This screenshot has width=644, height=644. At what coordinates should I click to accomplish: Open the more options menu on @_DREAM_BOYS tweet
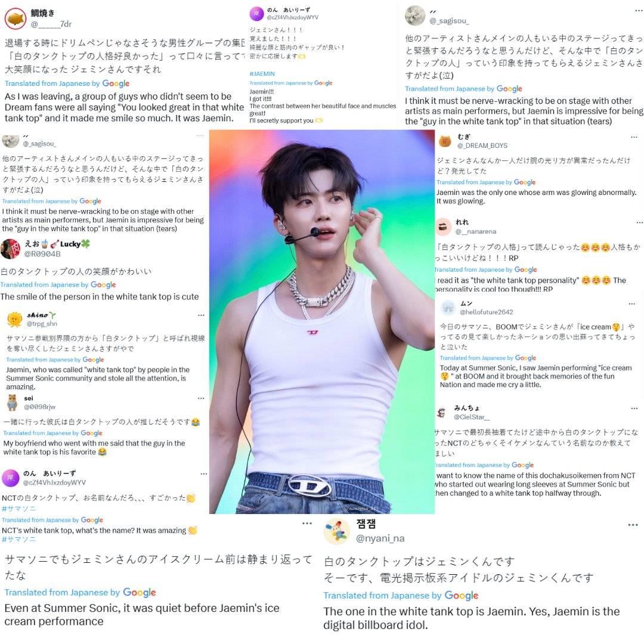[x=634, y=137]
